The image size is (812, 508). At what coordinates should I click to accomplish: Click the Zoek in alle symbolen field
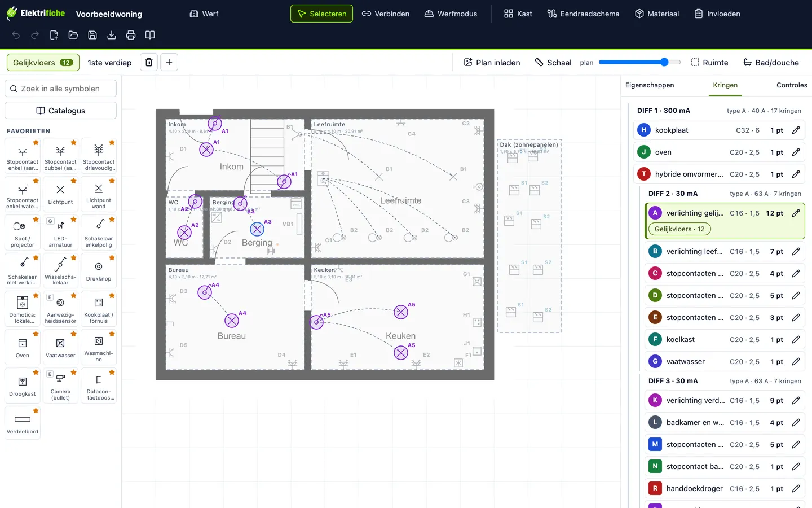[x=60, y=89]
